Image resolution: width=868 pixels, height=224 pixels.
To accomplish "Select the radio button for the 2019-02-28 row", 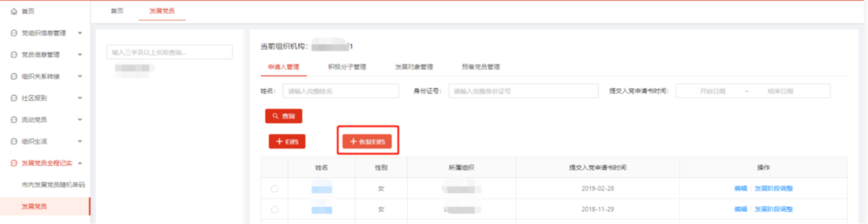I will [275, 189].
